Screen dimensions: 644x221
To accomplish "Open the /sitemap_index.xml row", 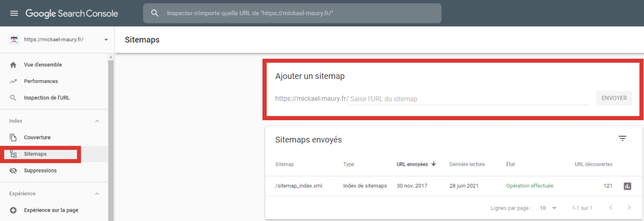I will 299,186.
